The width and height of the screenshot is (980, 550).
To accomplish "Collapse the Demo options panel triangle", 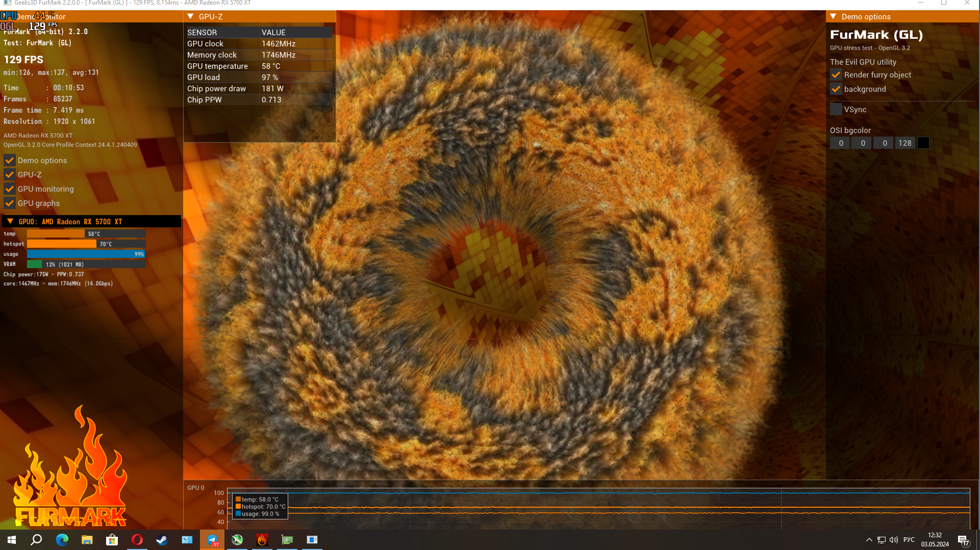I will pos(833,16).
